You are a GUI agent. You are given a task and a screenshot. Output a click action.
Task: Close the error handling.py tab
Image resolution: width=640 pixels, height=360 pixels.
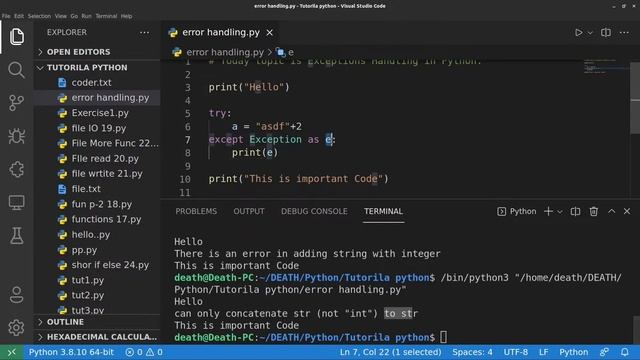pos(269,33)
